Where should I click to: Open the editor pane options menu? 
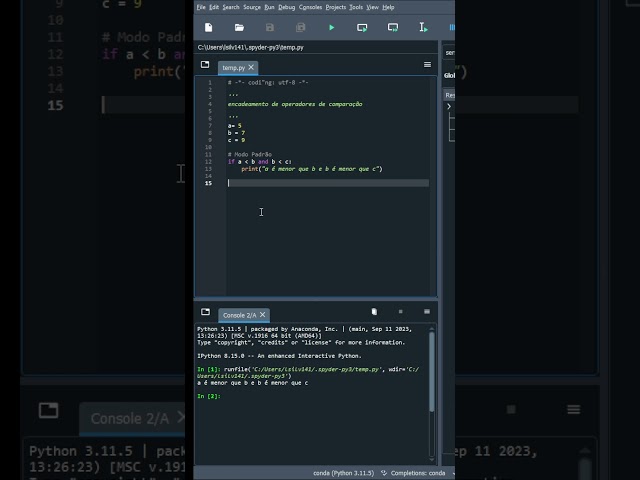pyautogui.click(x=427, y=64)
